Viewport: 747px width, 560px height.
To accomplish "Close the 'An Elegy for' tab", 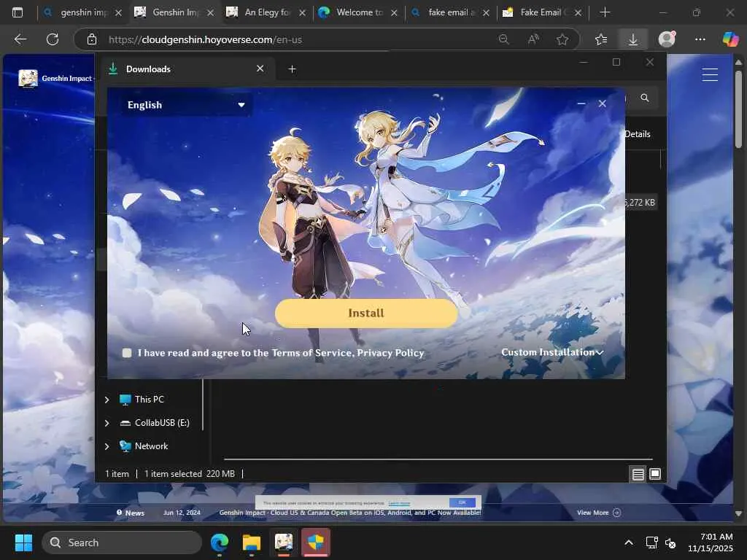I will click(x=302, y=13).
